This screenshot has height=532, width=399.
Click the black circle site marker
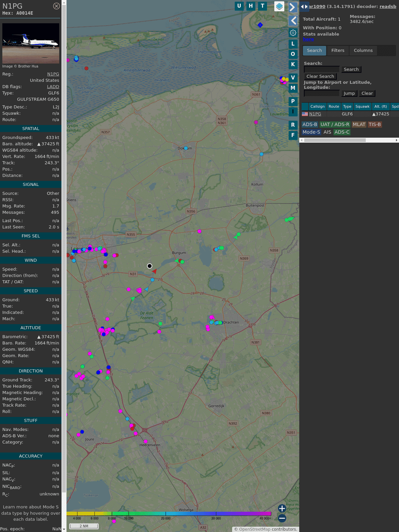[150, 266]
